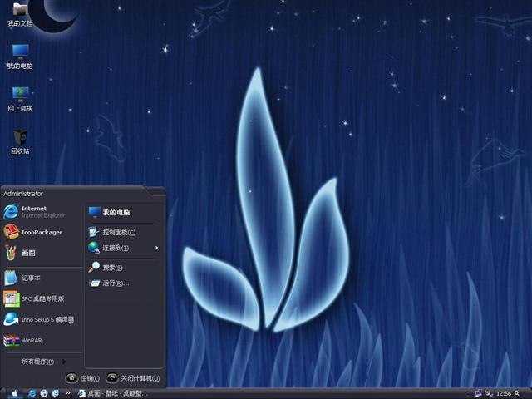Click the 关闭计算机(U) shutdown button

[x=133, y=377]
